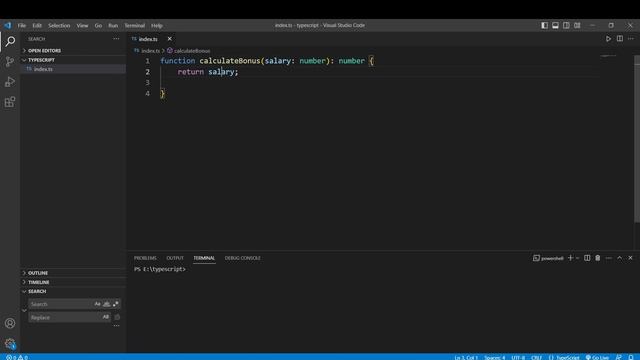Click errors and warnings count in status bar

click(17, 357)
